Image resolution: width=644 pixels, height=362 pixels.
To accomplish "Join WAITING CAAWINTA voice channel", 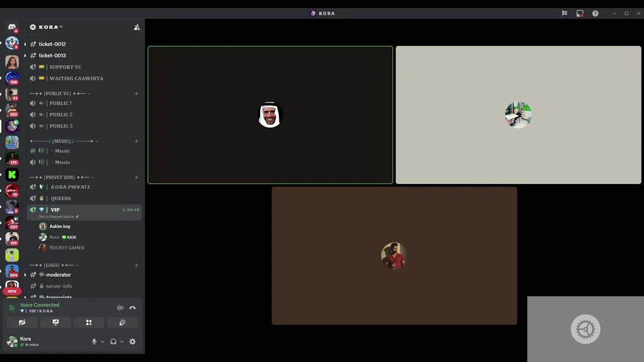I will 85,78.
